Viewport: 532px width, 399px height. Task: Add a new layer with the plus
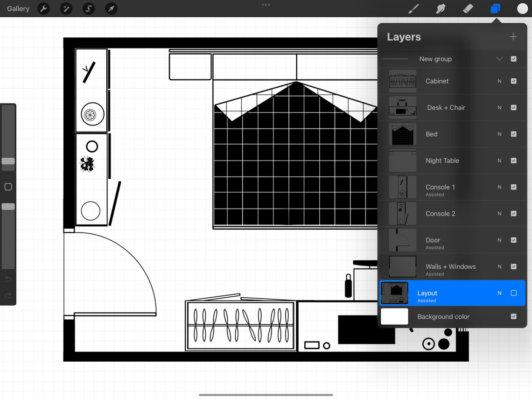tap(513, 36)
